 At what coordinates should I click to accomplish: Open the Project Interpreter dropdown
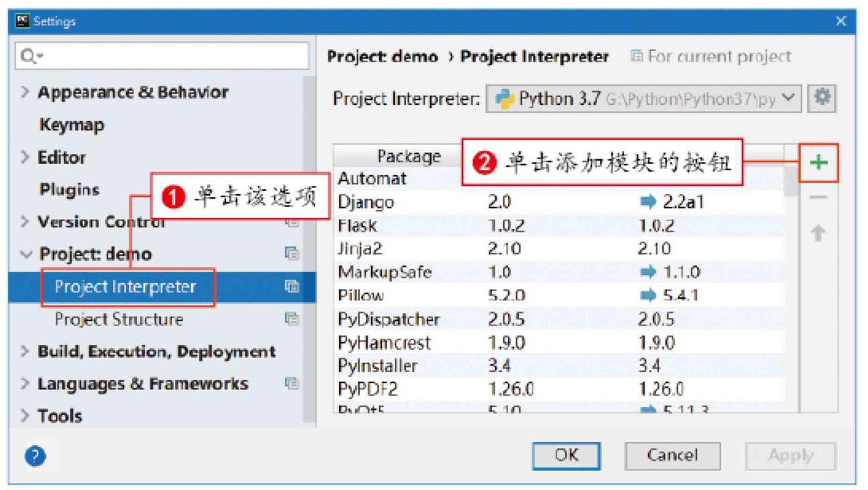point(644,99)
